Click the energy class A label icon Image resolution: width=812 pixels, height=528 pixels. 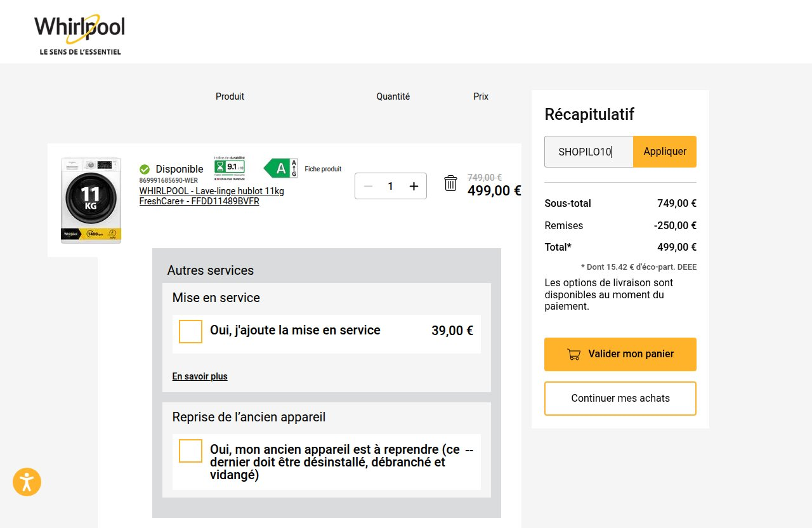280,168
